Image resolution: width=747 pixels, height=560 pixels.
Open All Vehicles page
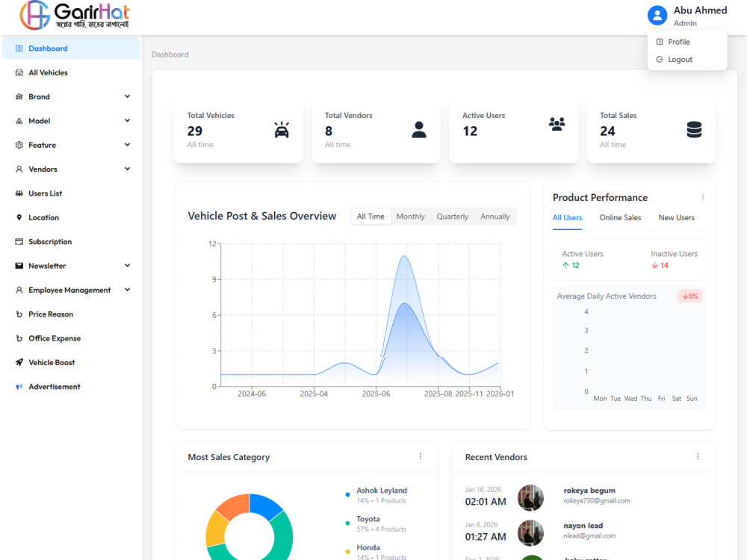(72, 72)
